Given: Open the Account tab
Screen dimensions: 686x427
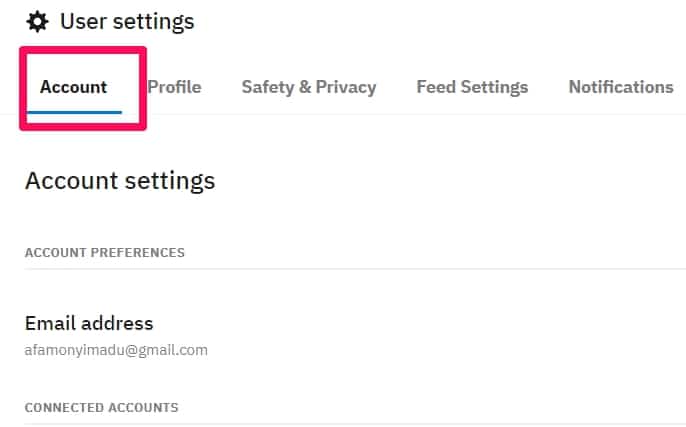Looking at the screenshot, I should click(74, 87).
